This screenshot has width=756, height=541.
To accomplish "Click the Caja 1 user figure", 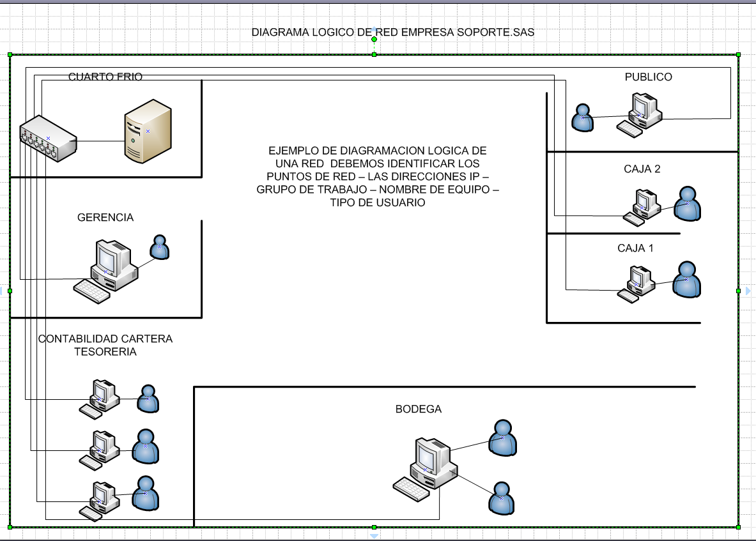I will click(687, 279).
